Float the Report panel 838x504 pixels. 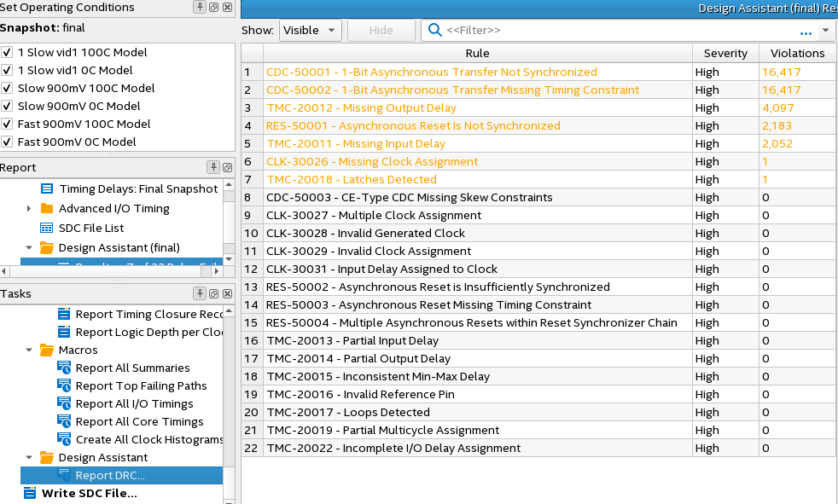click(227, 167)
